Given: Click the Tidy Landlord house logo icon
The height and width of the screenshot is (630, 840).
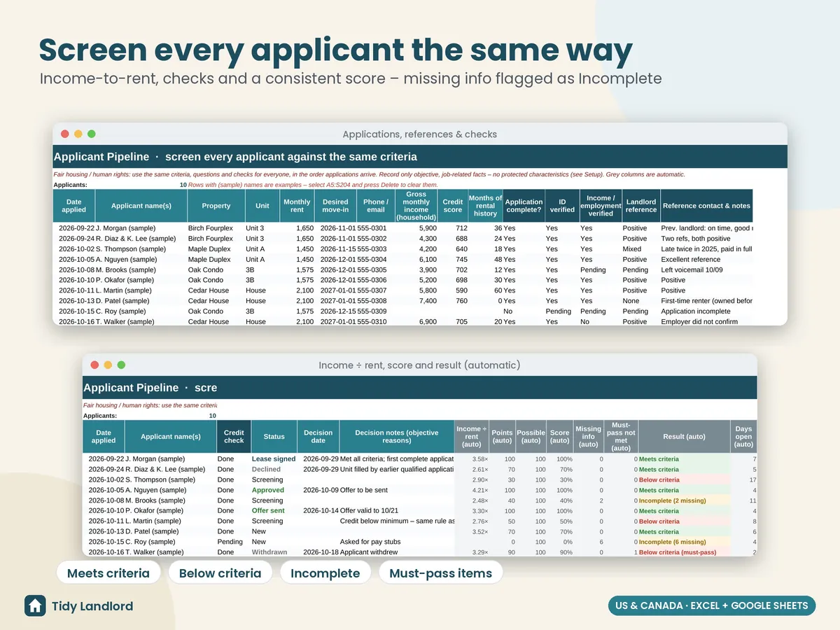Looking at the screenshot, I should (35, 605).
